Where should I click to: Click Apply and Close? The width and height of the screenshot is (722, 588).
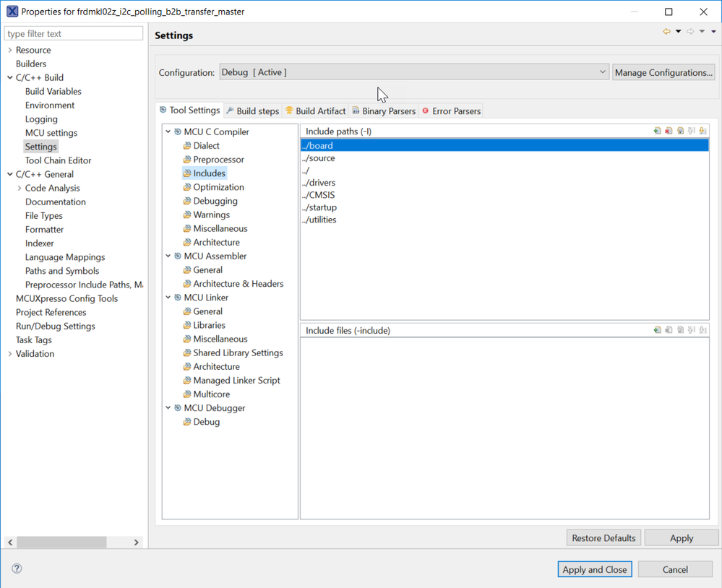tap(595, 569)
